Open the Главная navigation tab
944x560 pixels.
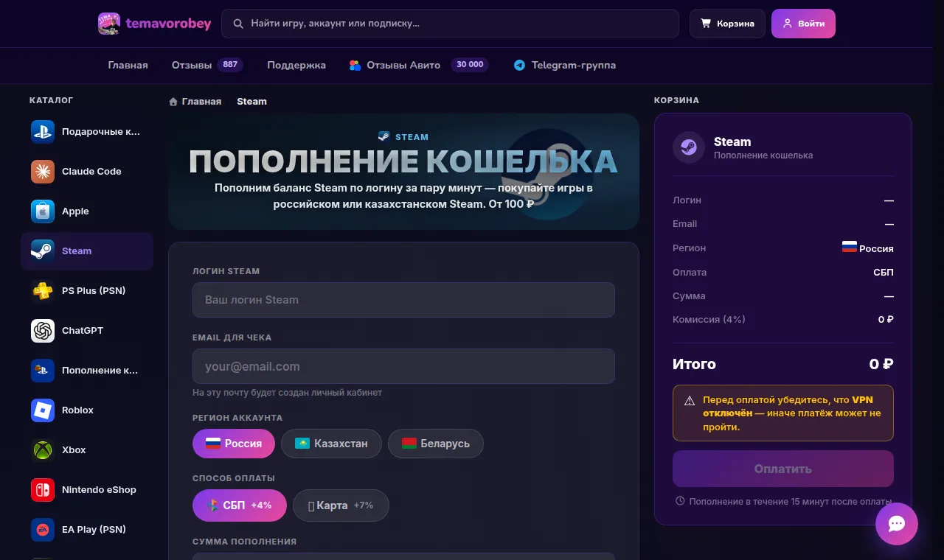(128, 65)
